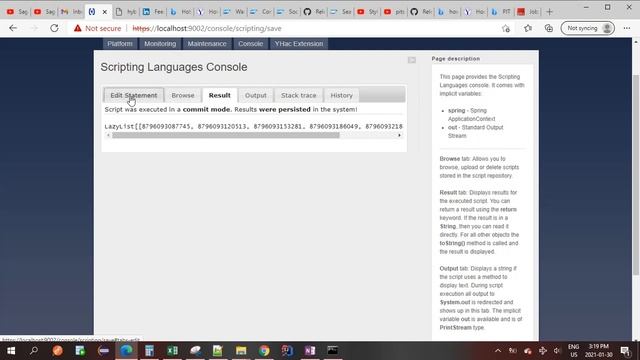Click the Not secure warning icon
The height and width of the screenshot is (360, 640).
pos(78,28)
